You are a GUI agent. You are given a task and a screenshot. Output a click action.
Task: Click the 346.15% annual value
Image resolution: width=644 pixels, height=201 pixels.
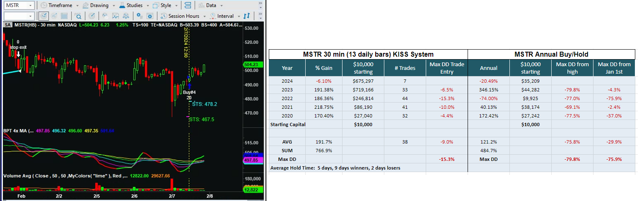[488, 90]
